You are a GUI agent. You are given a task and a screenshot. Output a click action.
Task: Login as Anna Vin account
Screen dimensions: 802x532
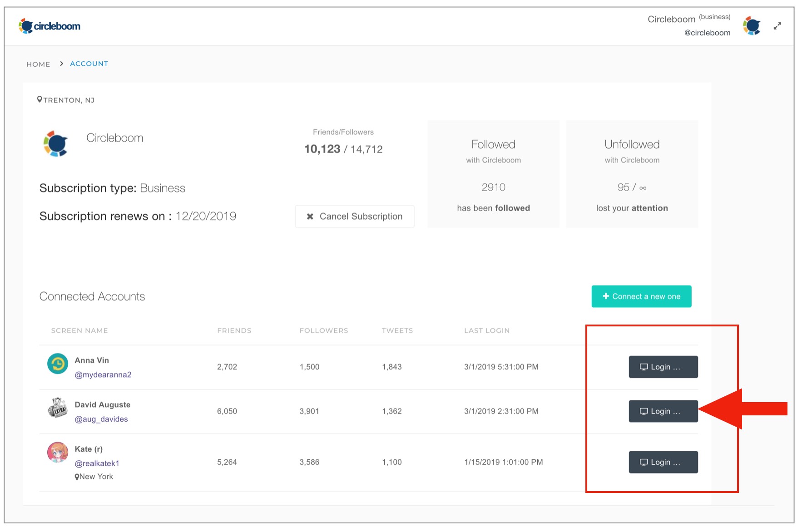[663, 367]
